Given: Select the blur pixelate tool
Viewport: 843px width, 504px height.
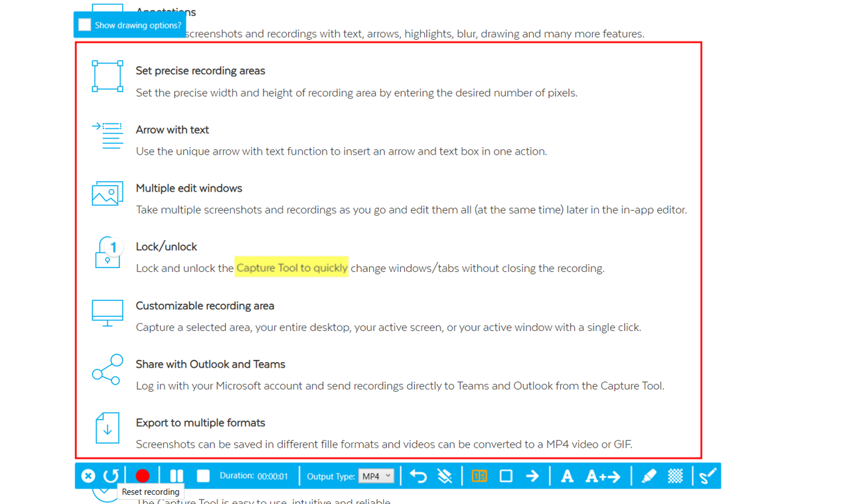Looking at the screenshot, I should coord(675,475).
